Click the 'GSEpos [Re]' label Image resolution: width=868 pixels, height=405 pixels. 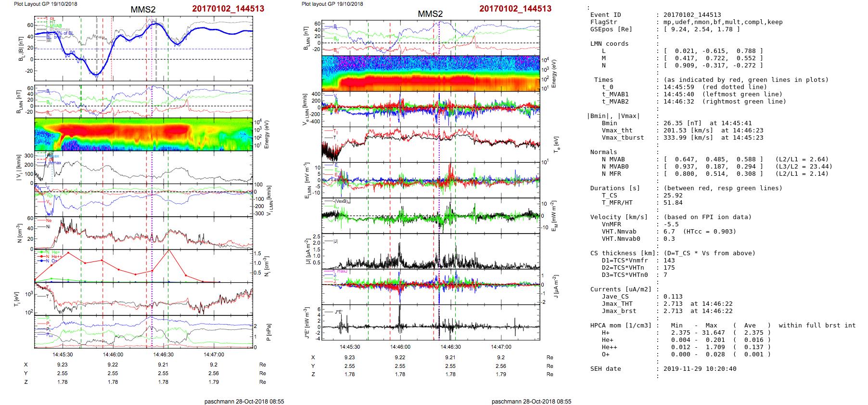click(x=611, y=29)
